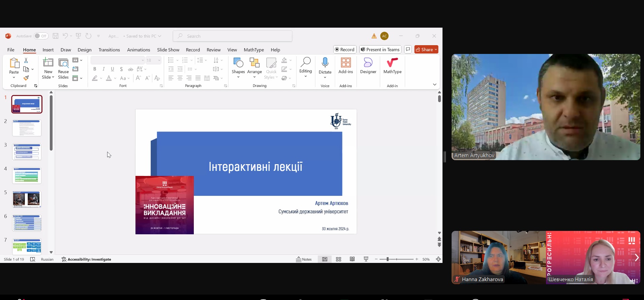The image size is (644, 300).
Task: Launch MathType add-in
Action: click(392, 66)
